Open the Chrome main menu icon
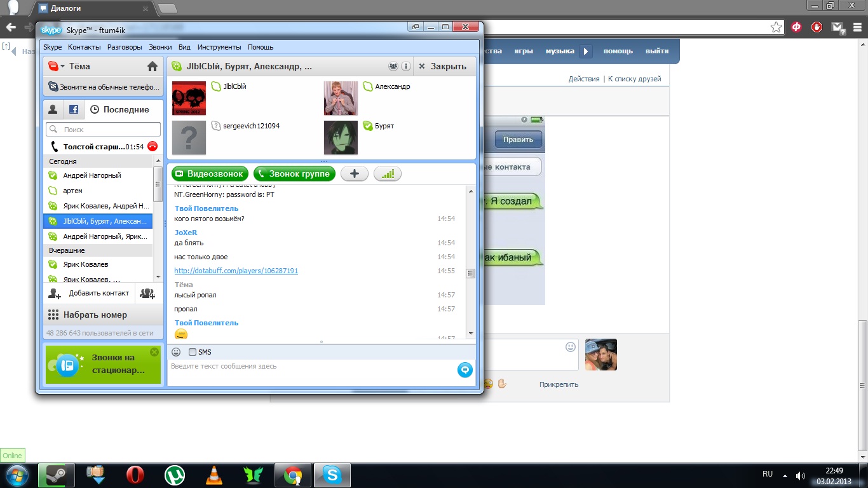Image resolution: width=868 pixels, height=488 pixels. pyautogui.click(x=856, y=27)
